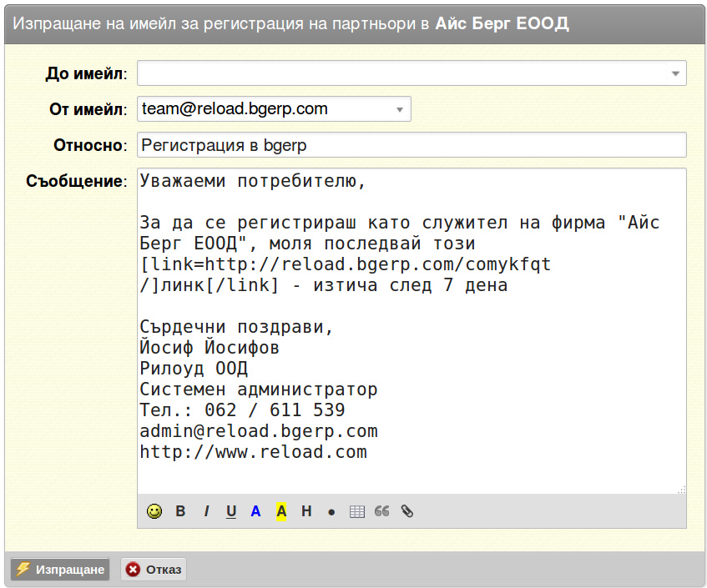Apply italic formatting with the I icon
707x588 pixels.
pos(206,511)
